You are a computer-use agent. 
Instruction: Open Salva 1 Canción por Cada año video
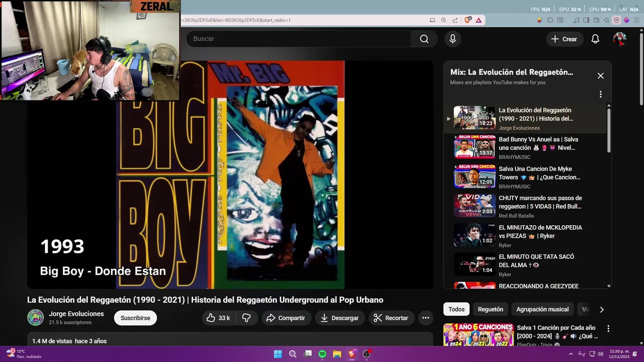(557, 332)
